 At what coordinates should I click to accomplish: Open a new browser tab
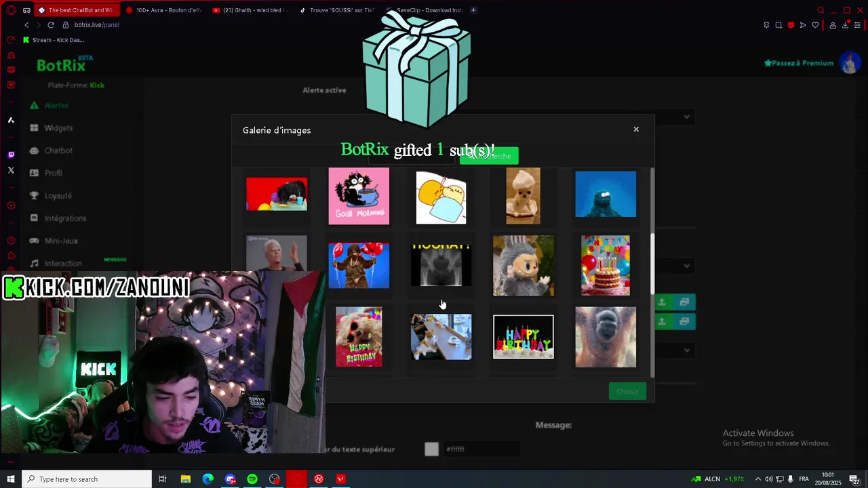point(473,10)
